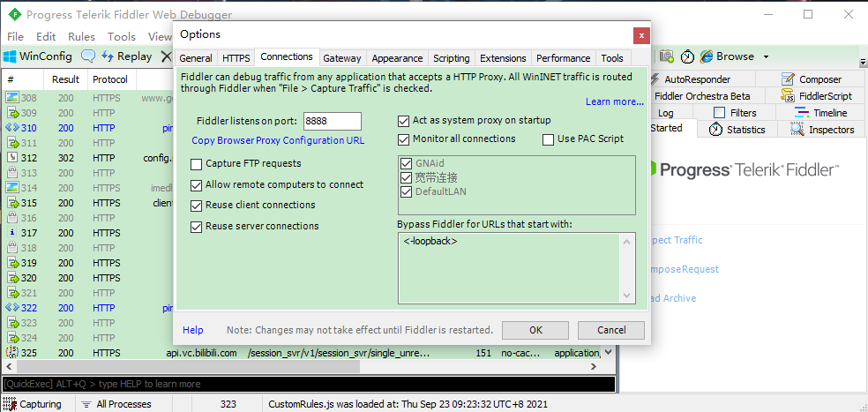The image size is (868, 412).
Task: Click the FiddlerScript JS scroll icon
Action: click(788, 96)
